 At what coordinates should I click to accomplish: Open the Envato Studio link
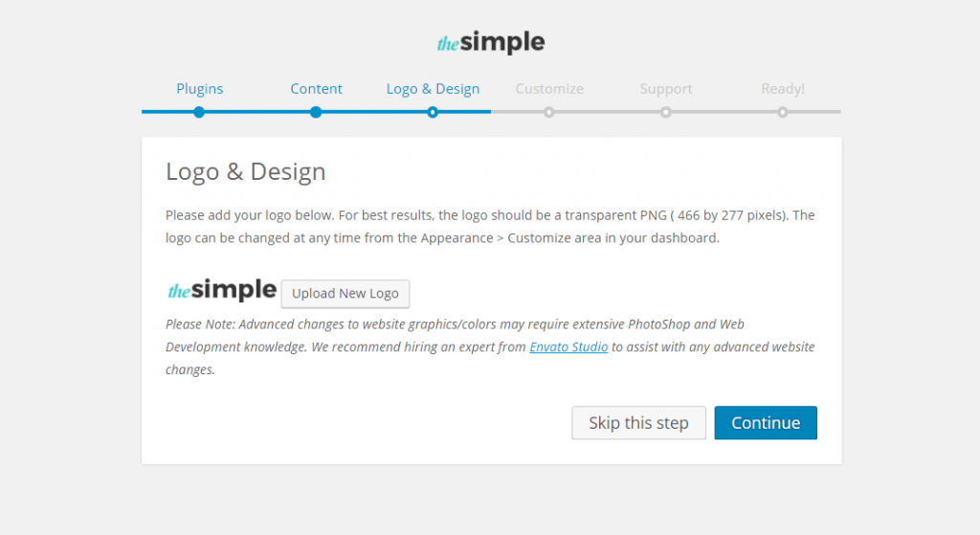568,346
